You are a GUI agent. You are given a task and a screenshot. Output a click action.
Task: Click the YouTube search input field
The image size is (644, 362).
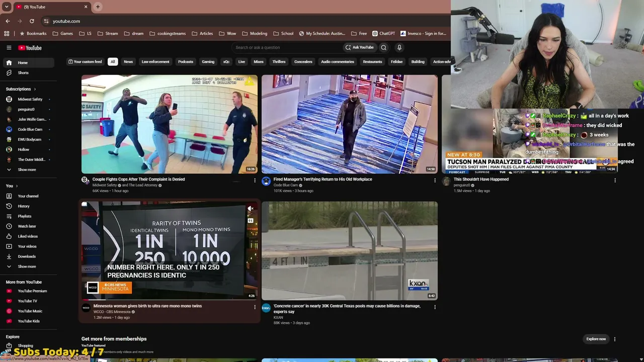[287, 48]
